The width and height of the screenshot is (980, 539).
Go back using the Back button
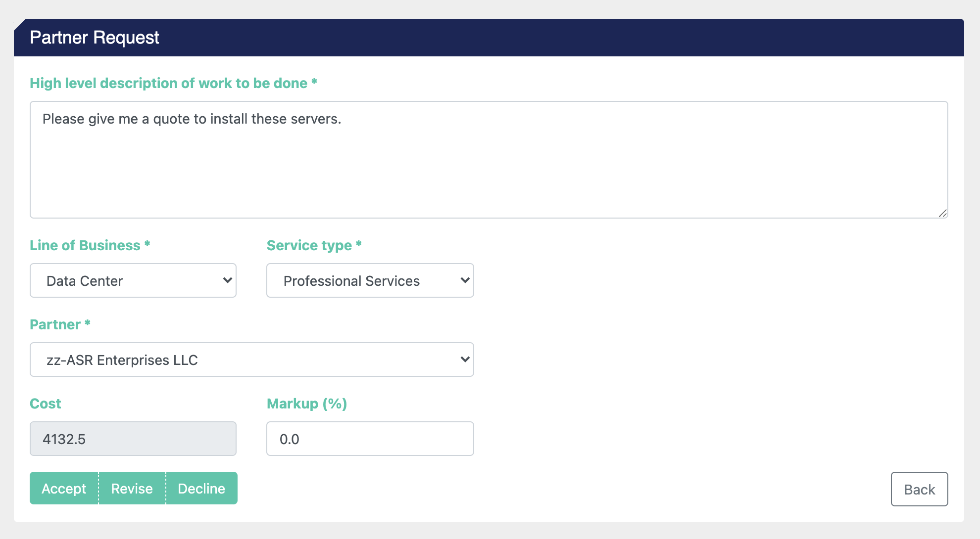(x=919, y=489)
